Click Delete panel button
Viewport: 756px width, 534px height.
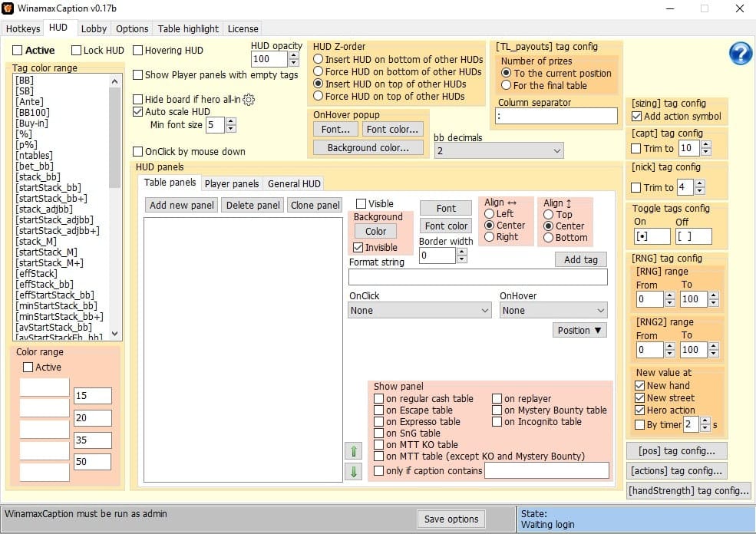click(253, 206)
